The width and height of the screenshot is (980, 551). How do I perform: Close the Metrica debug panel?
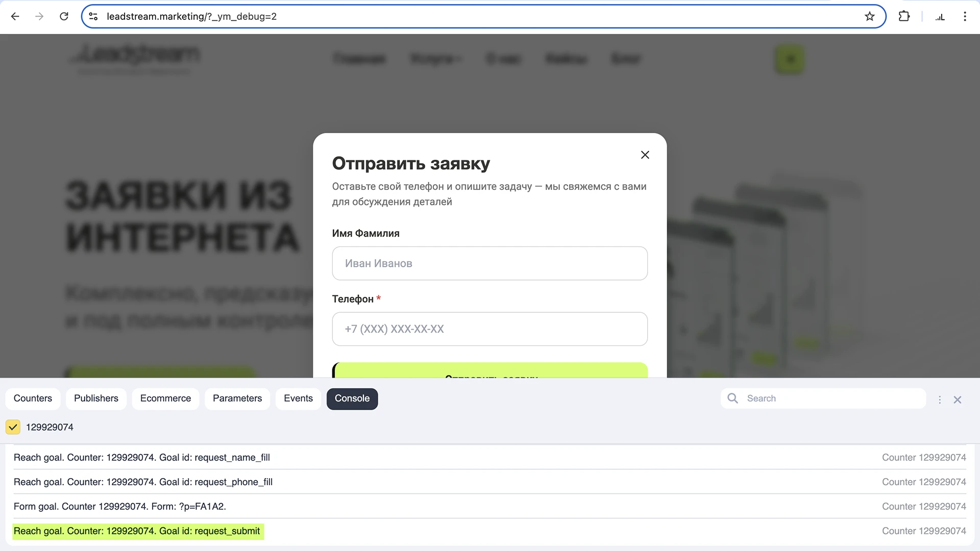pyautogui.click(x=958, y=400)
